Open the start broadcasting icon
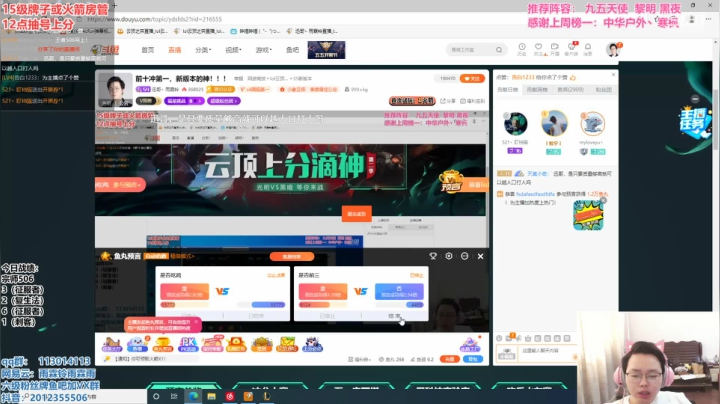 (555, 49)
